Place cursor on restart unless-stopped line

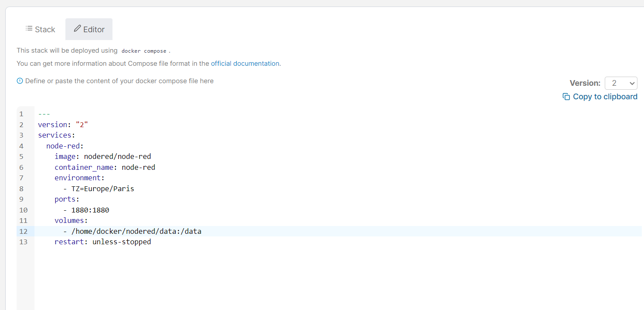tap(103, 242)
